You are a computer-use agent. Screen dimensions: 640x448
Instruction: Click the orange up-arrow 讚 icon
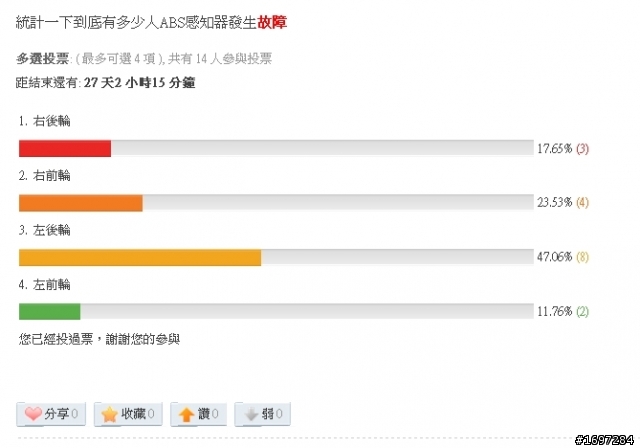[186, 414]
